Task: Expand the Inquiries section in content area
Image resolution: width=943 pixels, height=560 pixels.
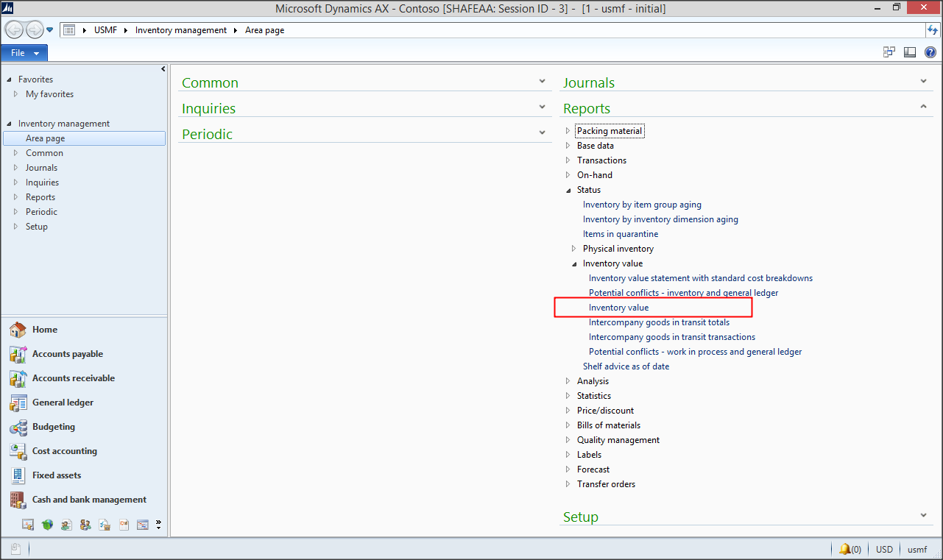Action: pyautogui.click(x=542, y=107)
